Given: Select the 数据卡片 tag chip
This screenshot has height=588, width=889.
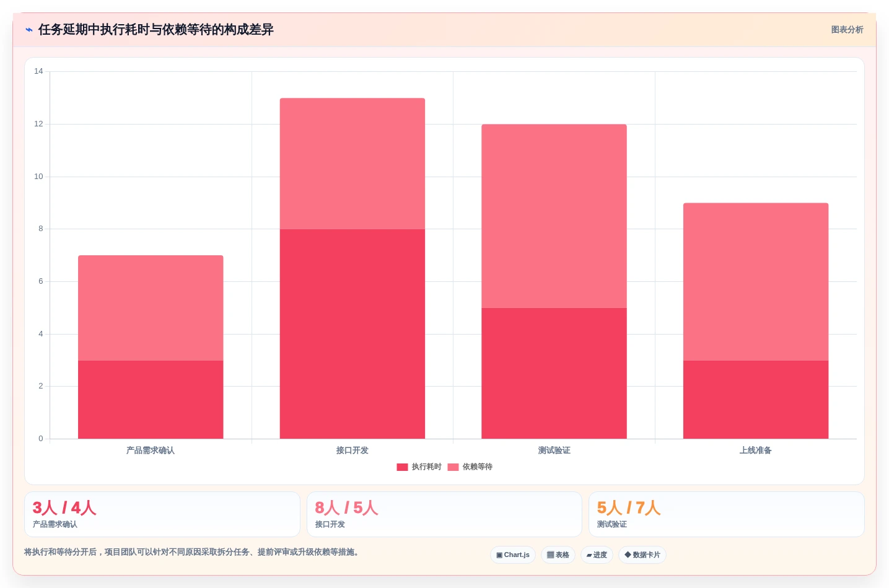Looking at the screenshot, I should tap(642, 555).
